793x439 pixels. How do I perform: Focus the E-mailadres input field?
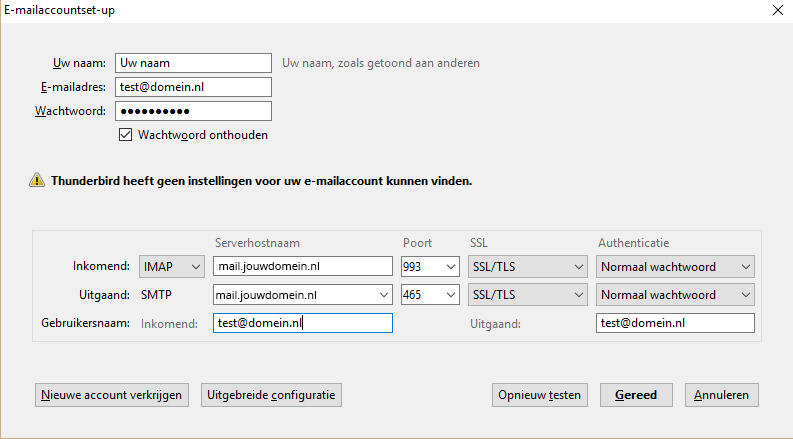click(x=193, y=87)
